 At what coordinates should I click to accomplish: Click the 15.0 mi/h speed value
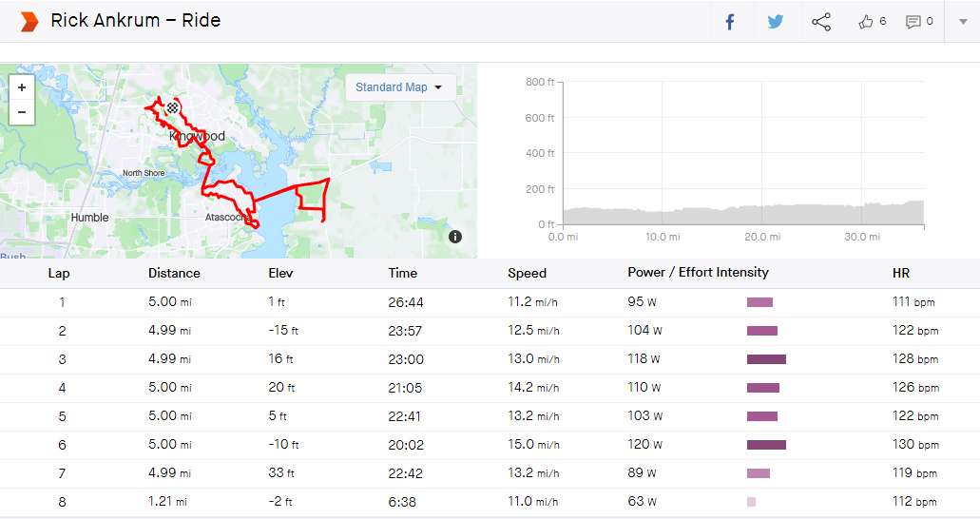point(534,445)
